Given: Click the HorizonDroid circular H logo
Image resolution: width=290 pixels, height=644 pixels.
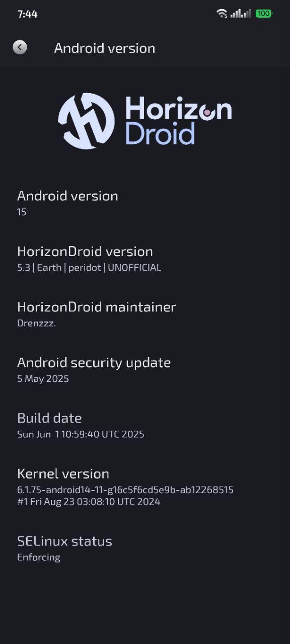Looking at the screenshot, I should (86, 121).
